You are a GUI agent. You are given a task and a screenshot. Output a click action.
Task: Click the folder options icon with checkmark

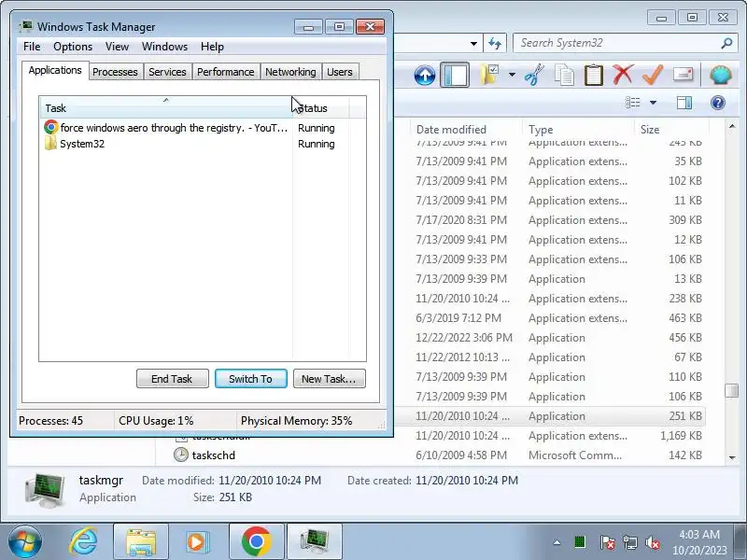[x=489, y=75]
